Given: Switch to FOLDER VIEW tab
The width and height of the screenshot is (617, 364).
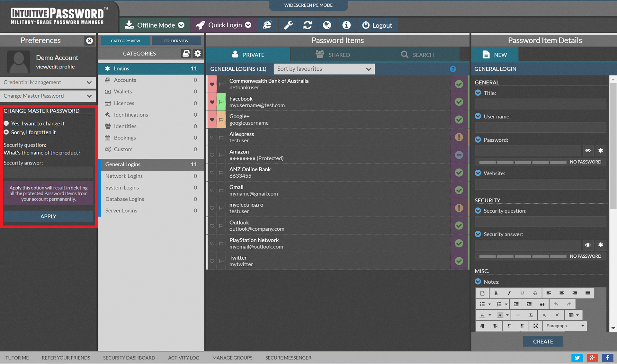Looking at the screenshot, I should click(x=176, y=41).
